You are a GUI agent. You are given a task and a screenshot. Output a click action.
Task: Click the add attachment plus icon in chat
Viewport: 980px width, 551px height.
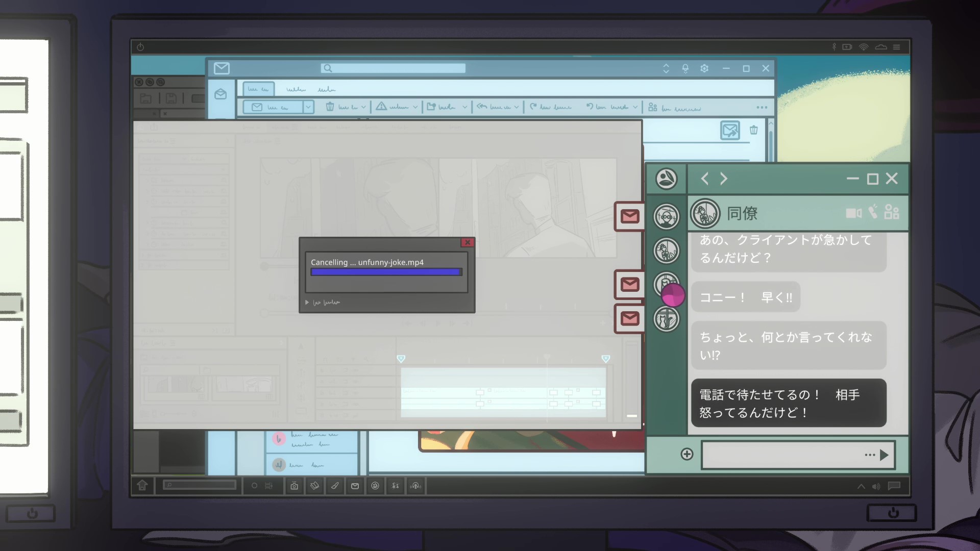(x=687, y=454)
